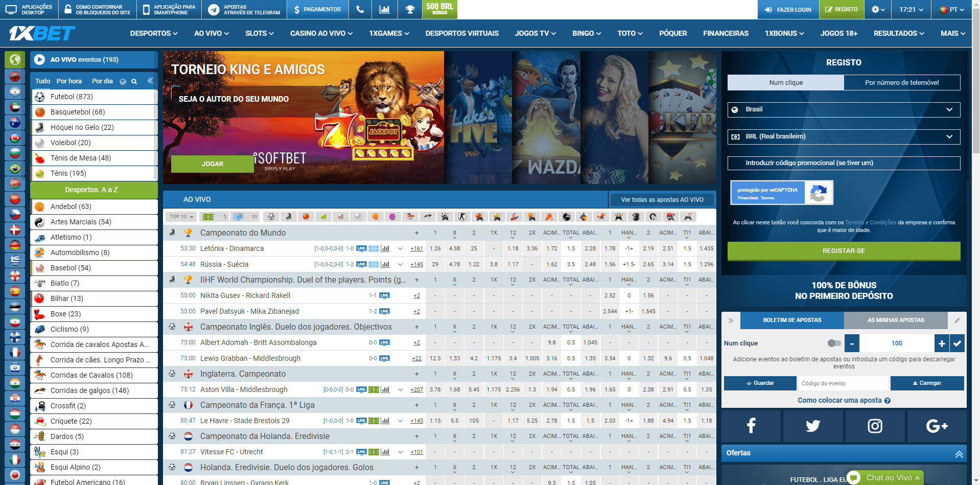Toggle pitch view filter with count 5
The width and height of the screenshot is (980, 485).
tap(214, 217)
